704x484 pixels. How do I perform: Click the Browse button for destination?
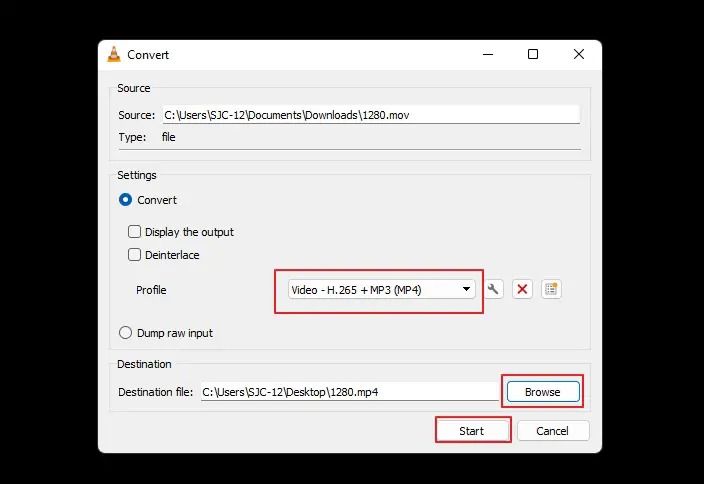[x=543, y=392]
